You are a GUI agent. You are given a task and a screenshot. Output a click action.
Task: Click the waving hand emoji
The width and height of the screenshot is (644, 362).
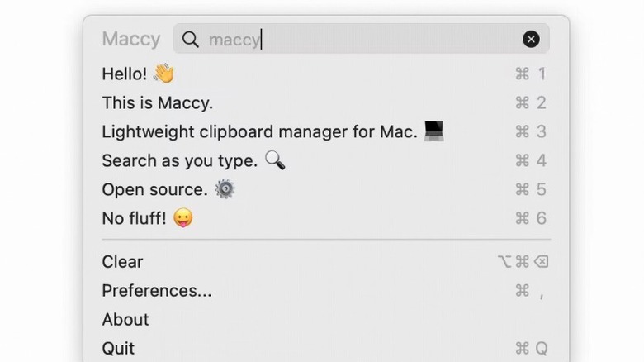coord(163,74)
